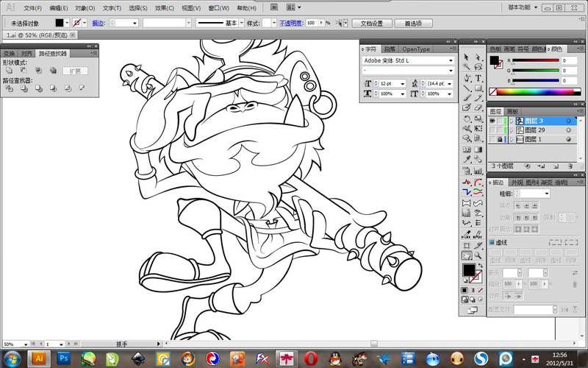Screen dimensions: 588x368
Task: Open Photoshop from the Windows taskbar
Action: pyautogui.click(x=64, y=358)
